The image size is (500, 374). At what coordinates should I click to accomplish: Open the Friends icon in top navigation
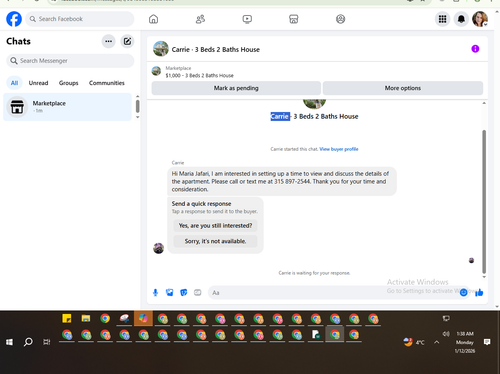tap(200, 19)
